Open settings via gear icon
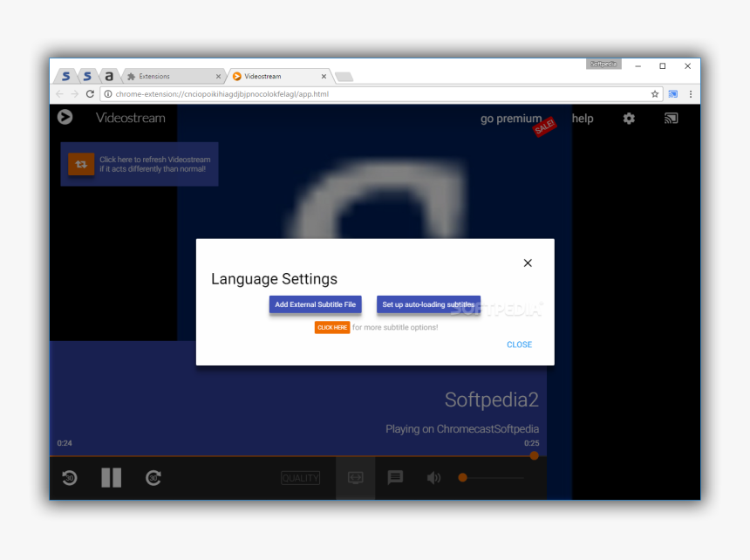 pyautogui.click(x=629, y=118)
